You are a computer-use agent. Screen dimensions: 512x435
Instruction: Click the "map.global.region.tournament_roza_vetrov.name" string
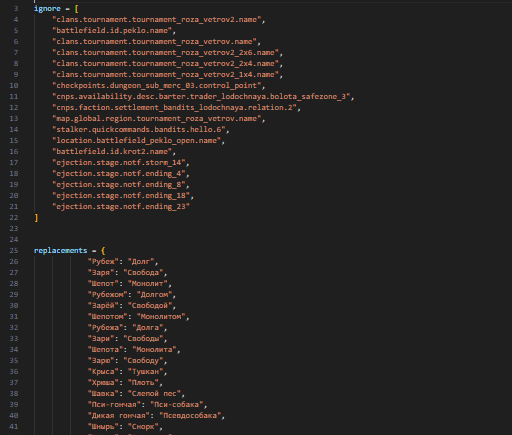[x=156, y=119]
